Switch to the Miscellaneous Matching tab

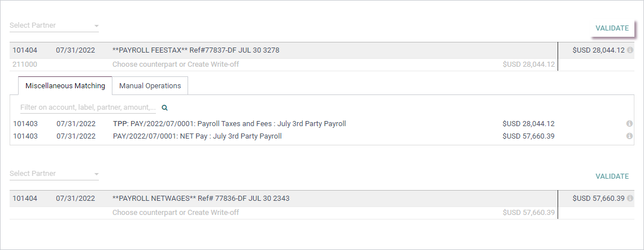66,85
